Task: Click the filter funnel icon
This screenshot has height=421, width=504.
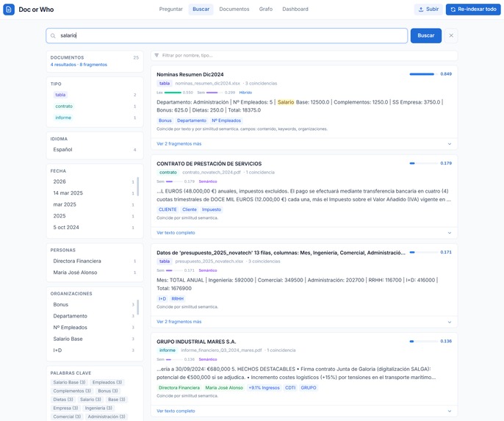Action: pyautogui.click(x=156, y=55)
